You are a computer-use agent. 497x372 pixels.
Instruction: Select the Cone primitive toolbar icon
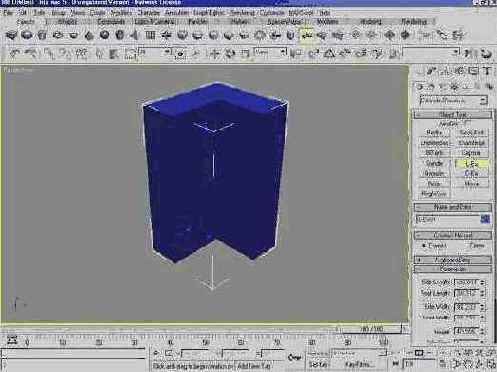89,35
